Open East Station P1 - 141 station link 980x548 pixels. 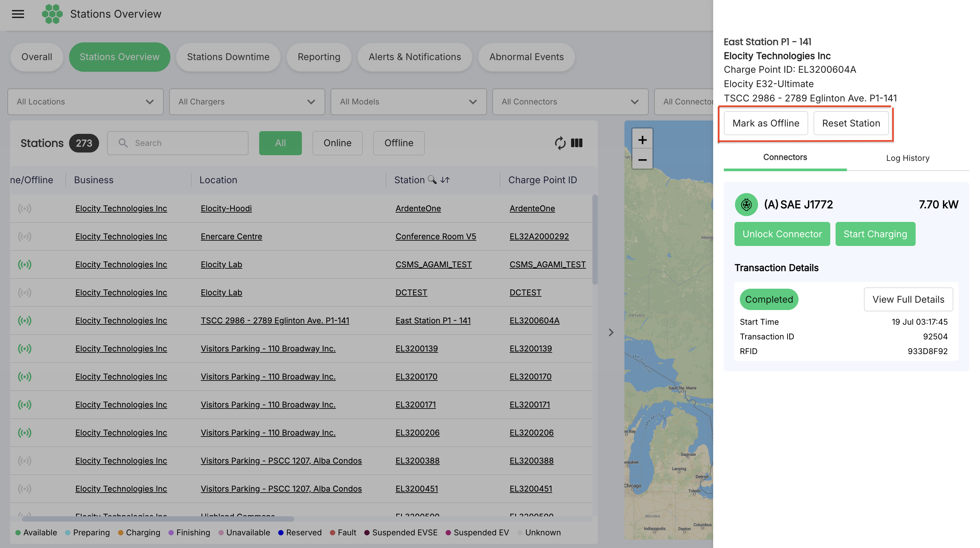(x=433, y=321)
